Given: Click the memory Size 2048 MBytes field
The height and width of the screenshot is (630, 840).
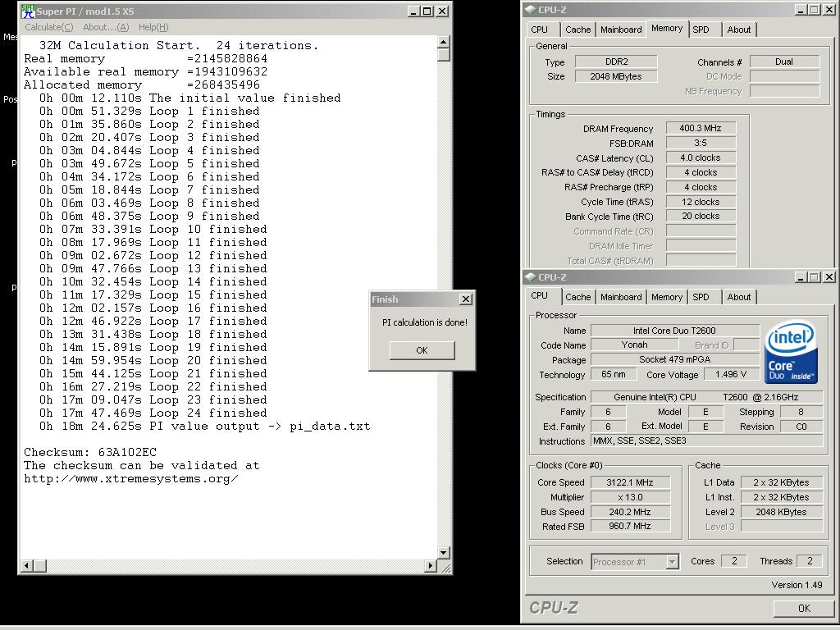Looking at the screenshot, I should (x=616, y=76).
